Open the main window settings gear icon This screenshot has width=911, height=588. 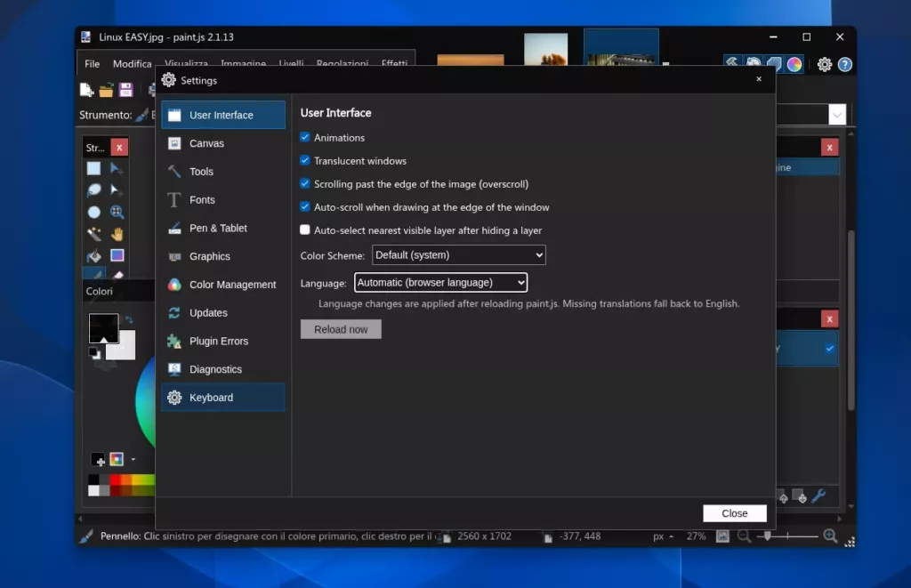[x=825, y=65]
